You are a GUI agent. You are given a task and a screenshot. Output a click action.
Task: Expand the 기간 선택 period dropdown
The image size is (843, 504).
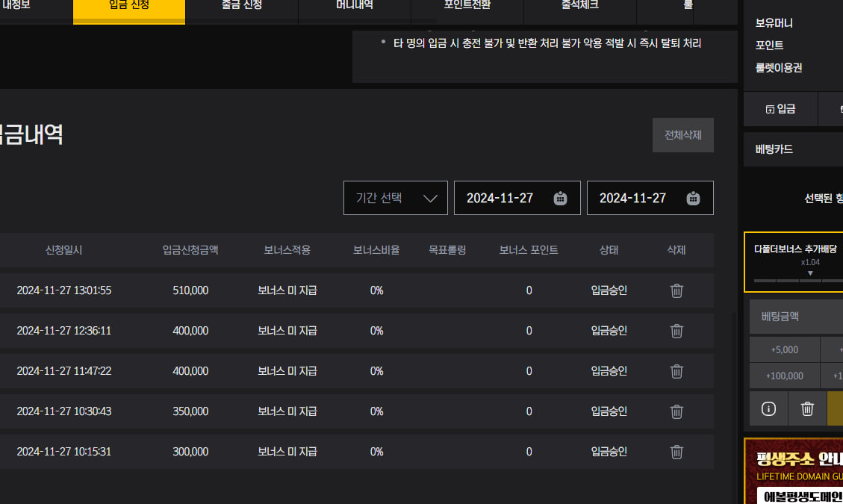396,198
